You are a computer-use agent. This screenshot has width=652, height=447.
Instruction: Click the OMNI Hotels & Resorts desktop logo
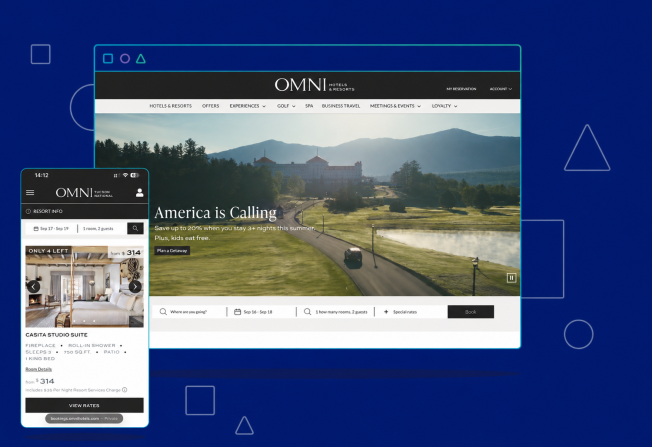pos(314,85)
